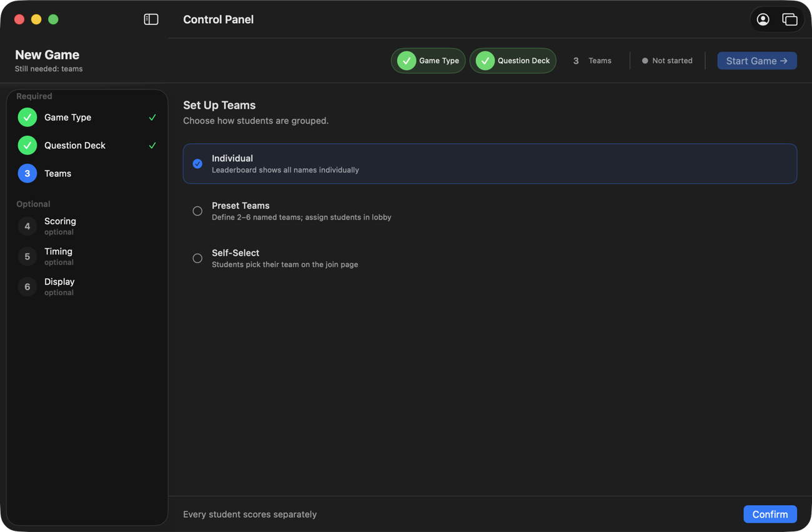Select the Preset Teams radio button
The width and height of the screenshot is (812, 532).
197,211
